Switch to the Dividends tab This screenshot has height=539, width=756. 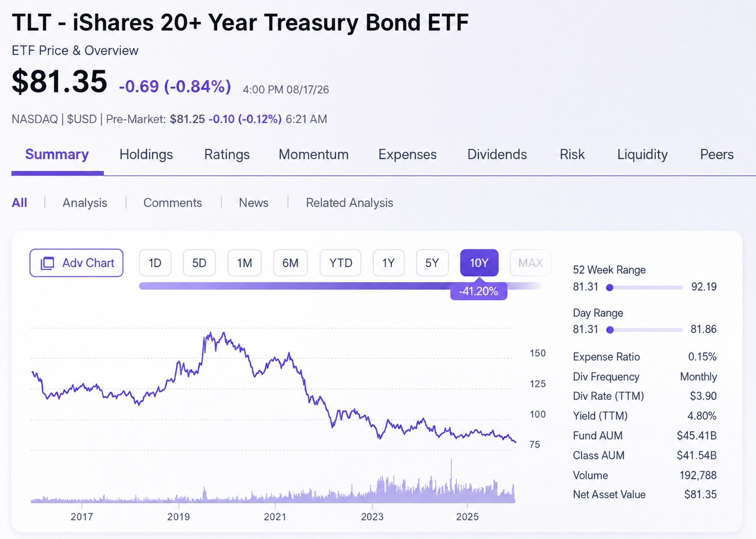pos(497,154)
